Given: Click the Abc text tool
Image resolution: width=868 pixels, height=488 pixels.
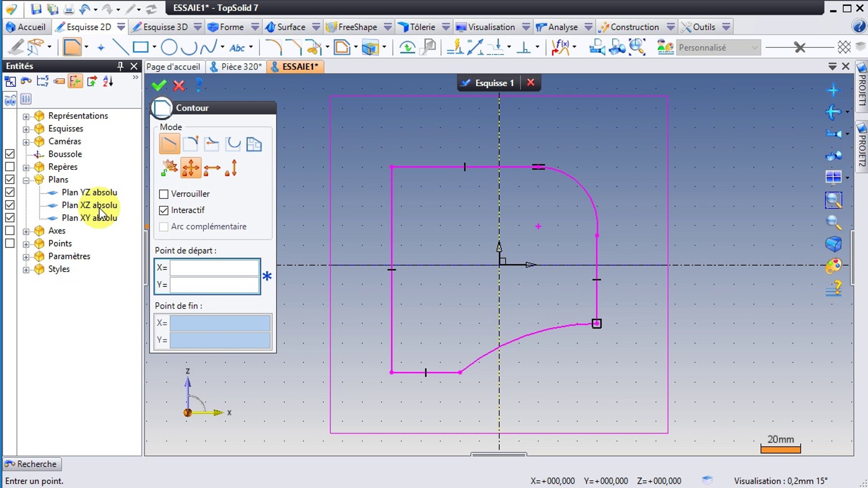Looking at the screenshot, I should (237, 47).
